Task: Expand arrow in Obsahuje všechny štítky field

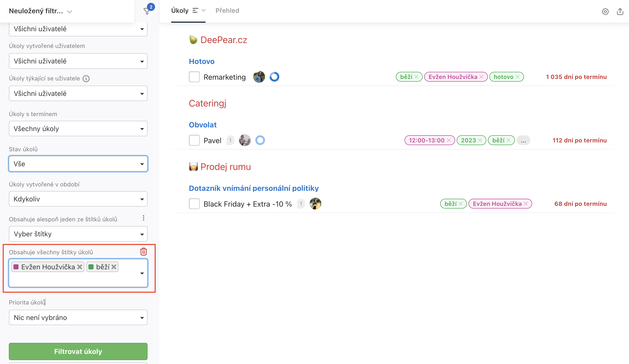Action: [x=142, y=273]
